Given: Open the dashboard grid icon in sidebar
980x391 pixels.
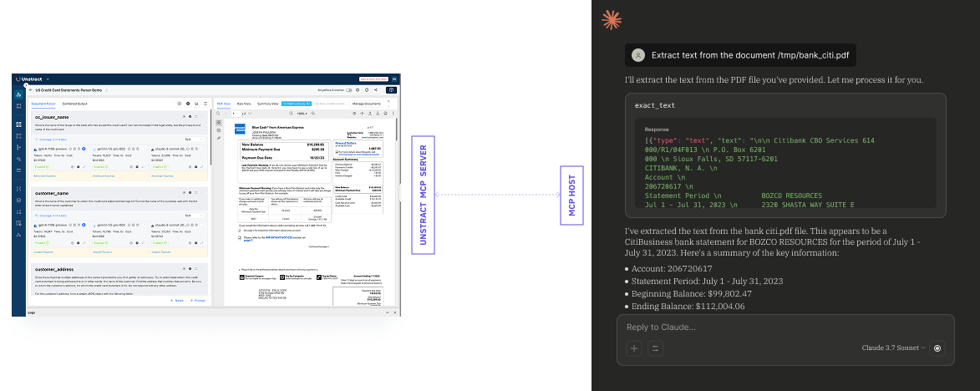Looking at the screenshot, I should click(18, 124).
